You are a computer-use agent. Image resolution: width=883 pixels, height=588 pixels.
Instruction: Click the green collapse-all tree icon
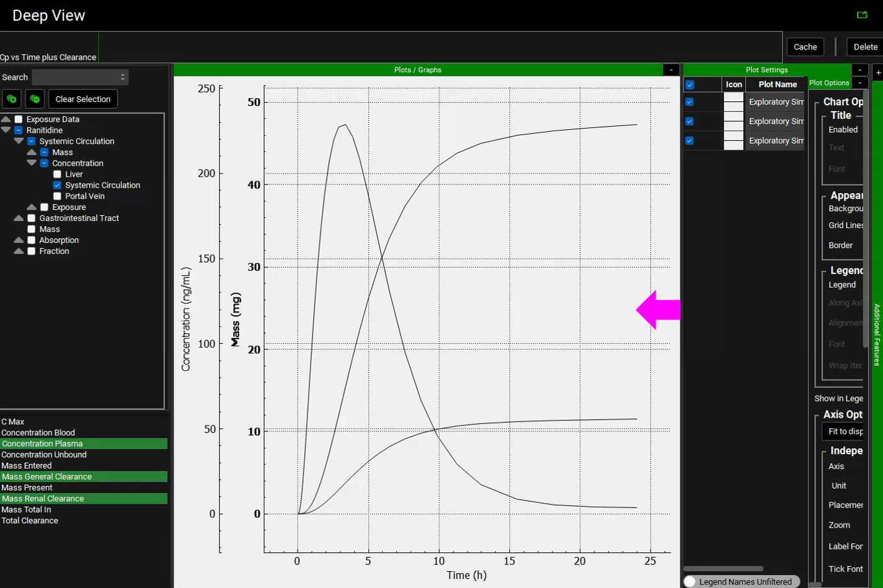pos(35,99)
